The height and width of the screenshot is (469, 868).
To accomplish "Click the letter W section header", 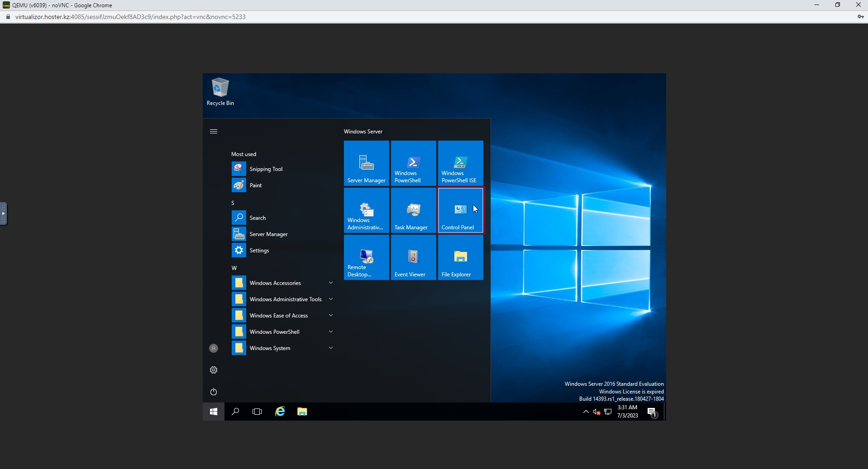I will coord(234,268).
